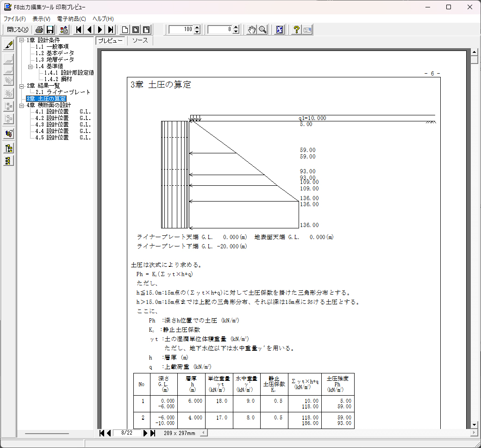
Task: Select 1.1 一般事項 in the tree
Action: (x=52, y=47)
